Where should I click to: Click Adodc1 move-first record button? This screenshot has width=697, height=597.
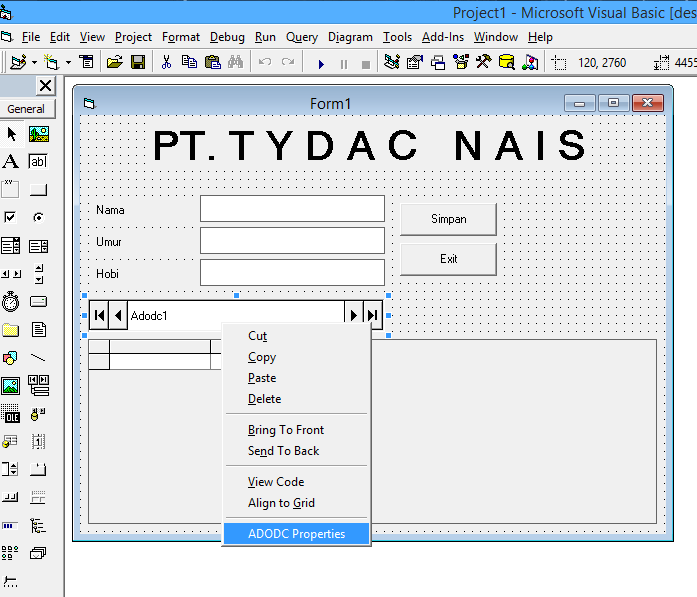[x=99, y=316]
